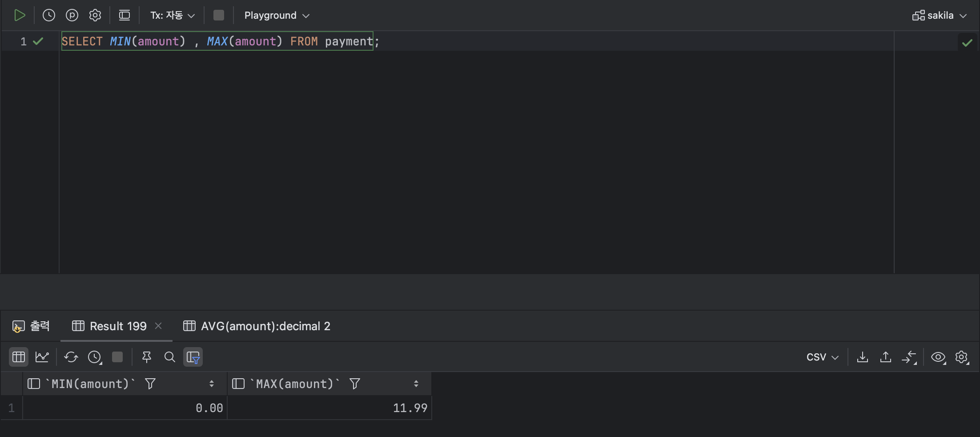The width and height of the screenshot is (980, 437).
Task: Open the Tx: 자동 transaction mode dropdown
Action: 173,16
